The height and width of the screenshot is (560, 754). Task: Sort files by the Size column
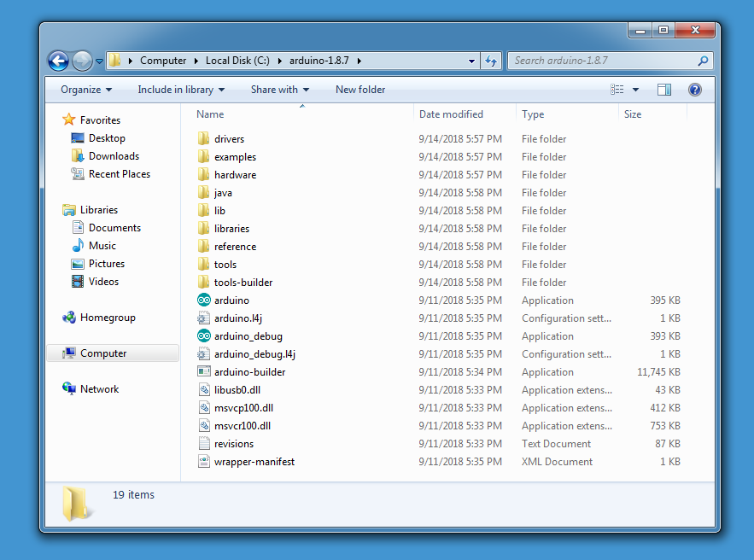(x=633, y=114)
